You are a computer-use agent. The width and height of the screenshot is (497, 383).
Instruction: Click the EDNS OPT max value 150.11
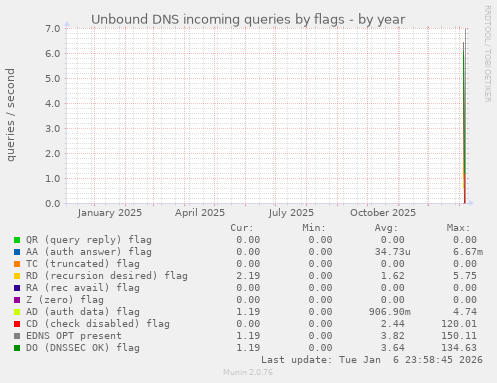[x=459, y=336]
